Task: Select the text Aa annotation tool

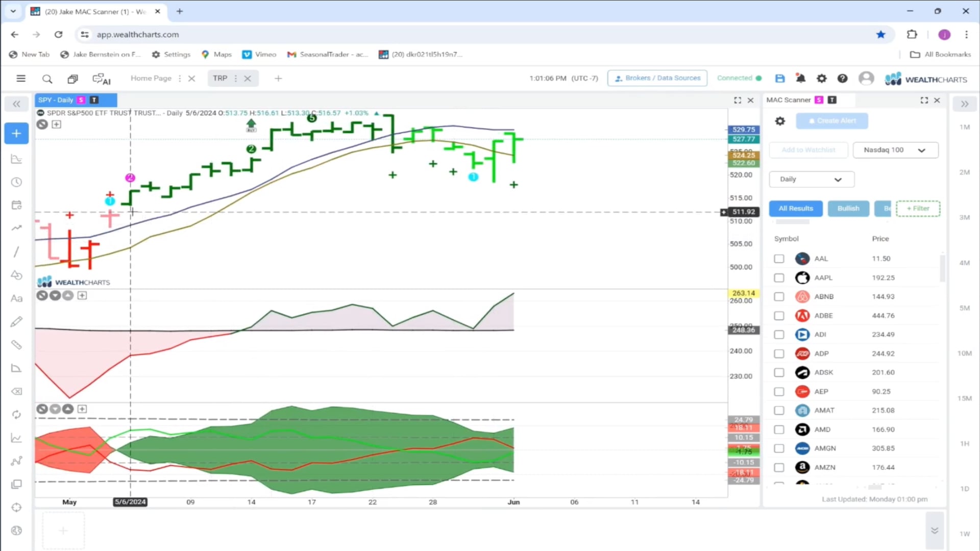Action: 16,298
